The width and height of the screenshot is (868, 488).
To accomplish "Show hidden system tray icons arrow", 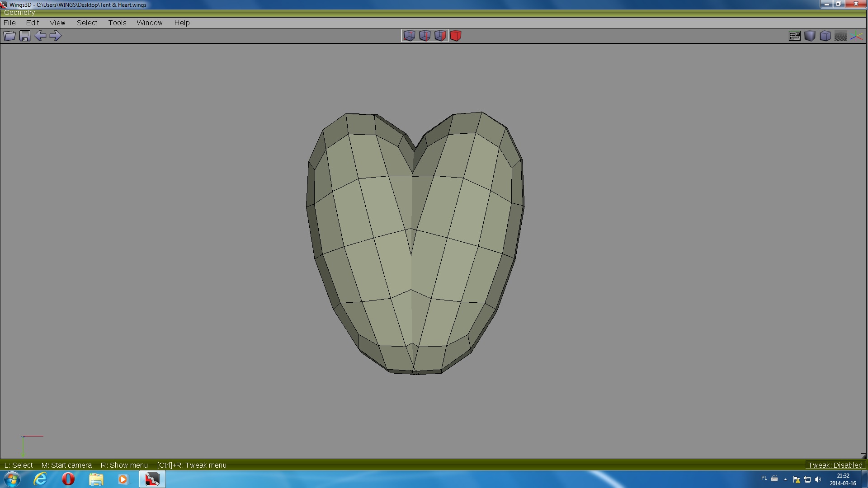I will 785,479.
